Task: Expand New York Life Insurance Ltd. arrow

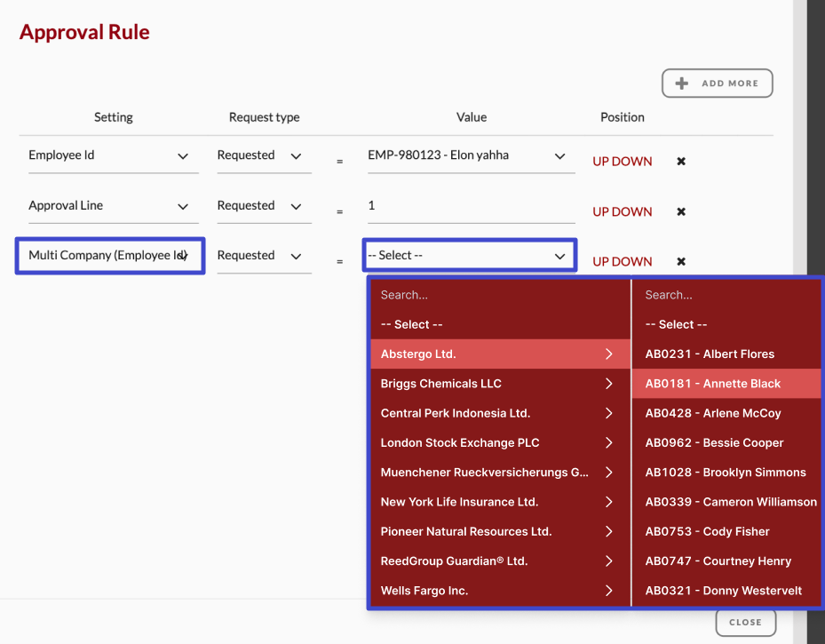Action: (x=610, y=502)
